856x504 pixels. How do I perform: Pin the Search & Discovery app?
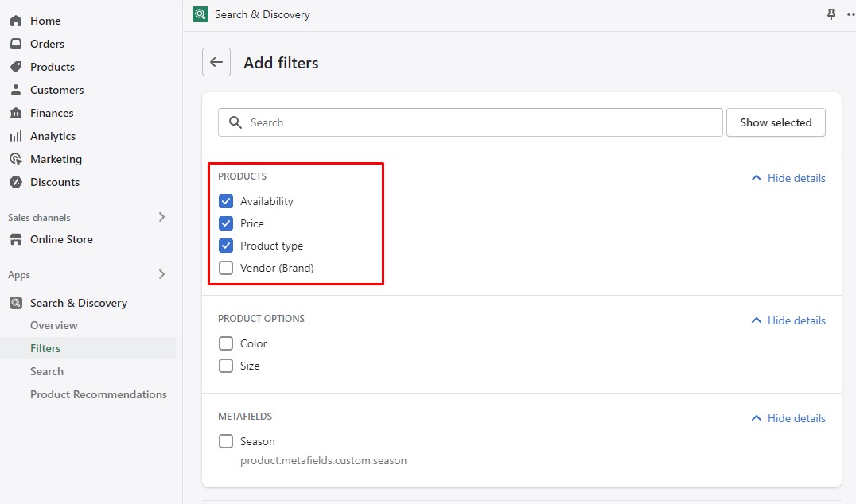tap(831, 14)
